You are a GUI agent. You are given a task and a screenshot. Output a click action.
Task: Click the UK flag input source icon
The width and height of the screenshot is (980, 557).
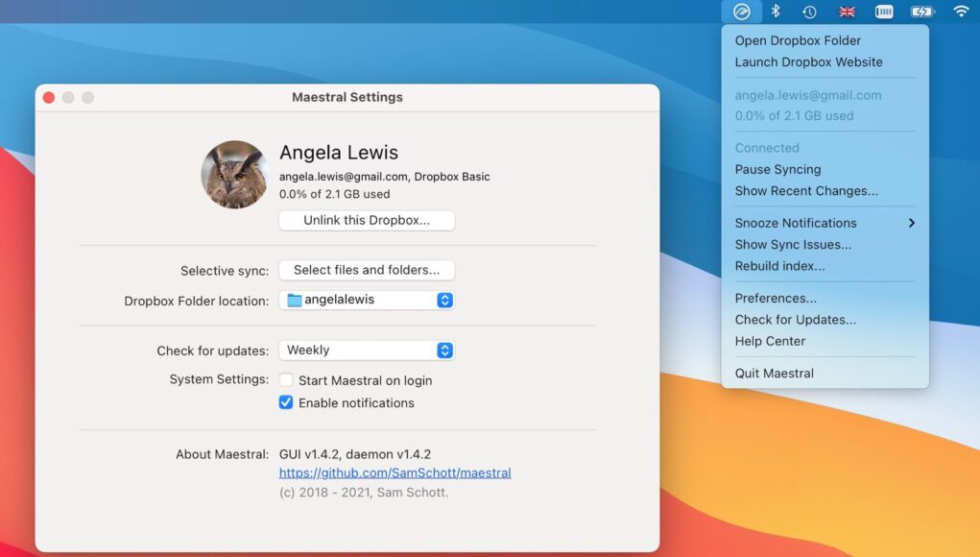pos(847,12)
